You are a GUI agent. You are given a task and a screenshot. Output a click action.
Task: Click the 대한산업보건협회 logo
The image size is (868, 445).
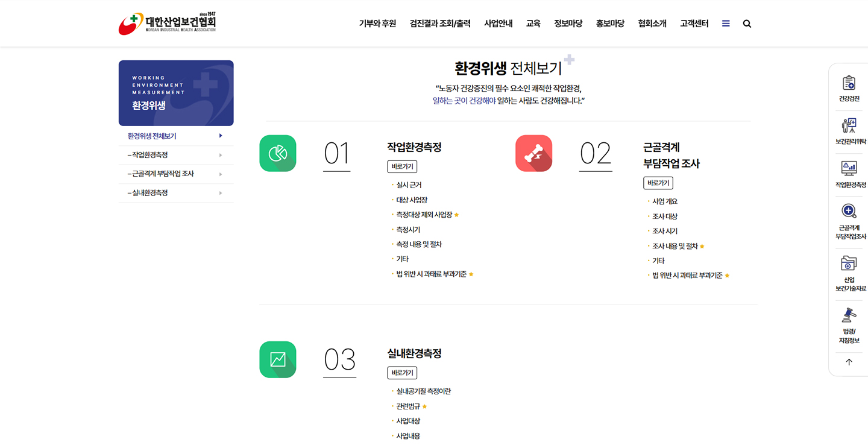point(167,24)
